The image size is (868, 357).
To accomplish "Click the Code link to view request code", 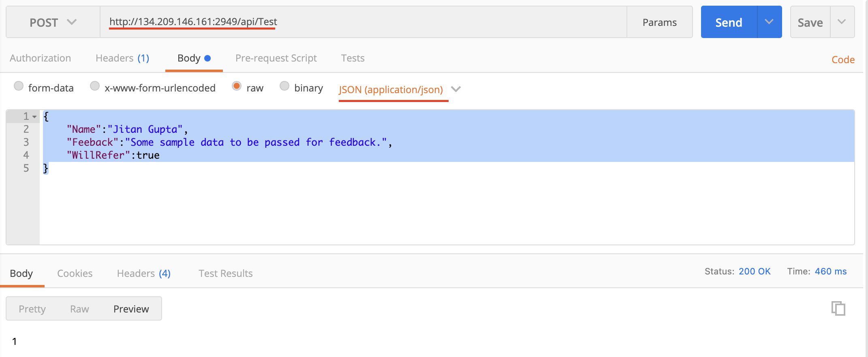I will [843, 59].
